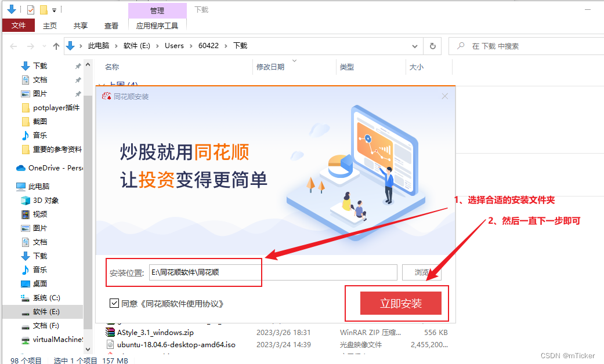This screenshot has width=604, height=364.
Task: Click Users in the address path
Action: pos(174,46)
